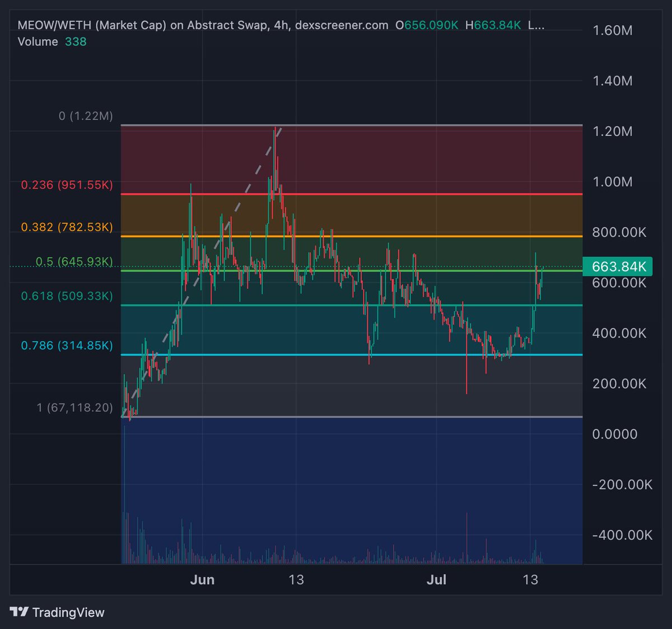Click the 1.40M price axis label
672x629 pixels.
point(613,81)
